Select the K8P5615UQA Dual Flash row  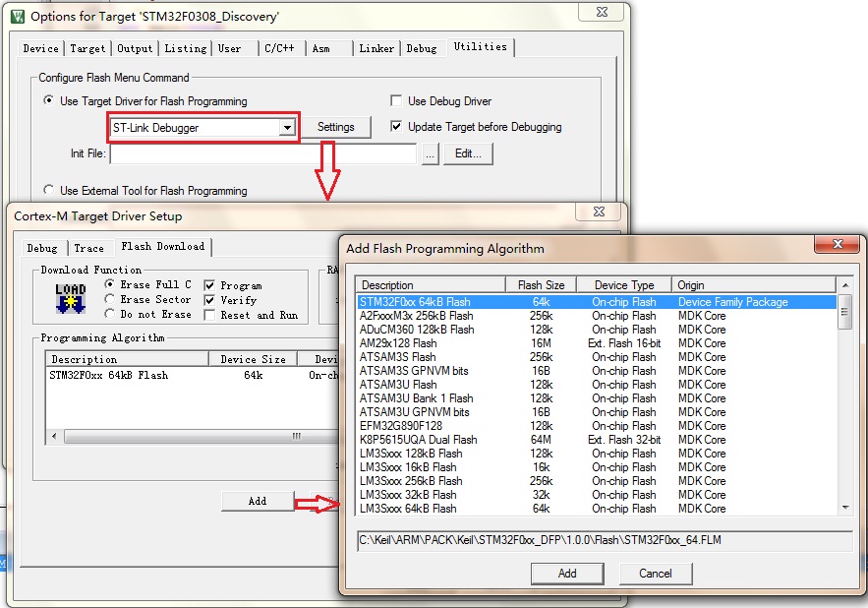point(597,440)
